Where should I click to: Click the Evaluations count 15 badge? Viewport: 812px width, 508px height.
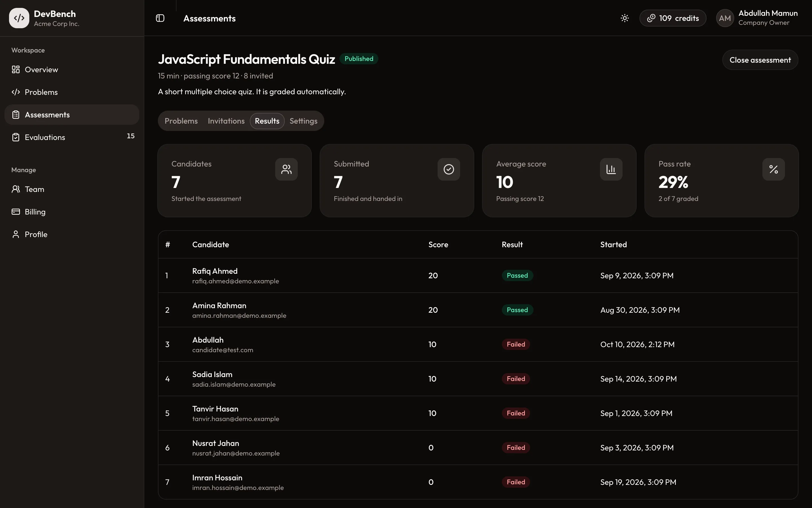(131, 136)
